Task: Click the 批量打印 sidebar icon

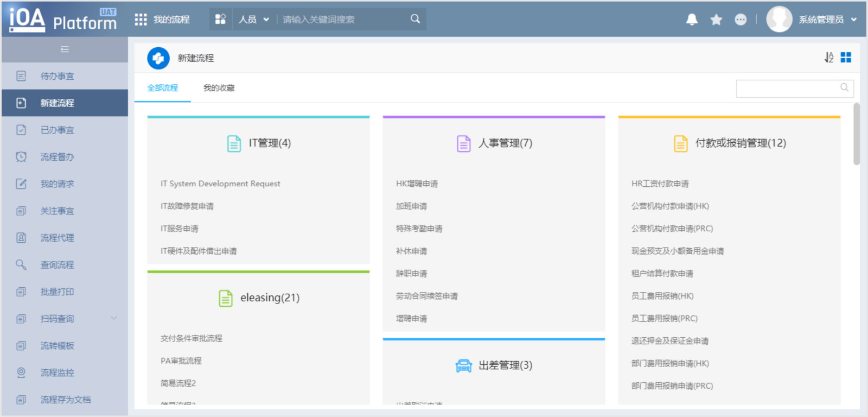Action: click(x=21, y=292)
